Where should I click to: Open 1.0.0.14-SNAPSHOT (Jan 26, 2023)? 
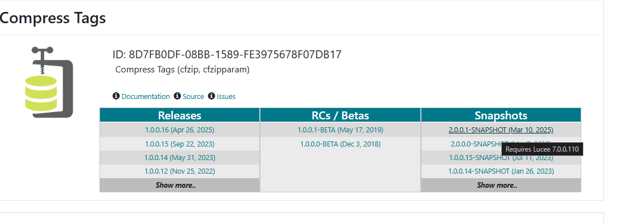[x=501, y=171]
